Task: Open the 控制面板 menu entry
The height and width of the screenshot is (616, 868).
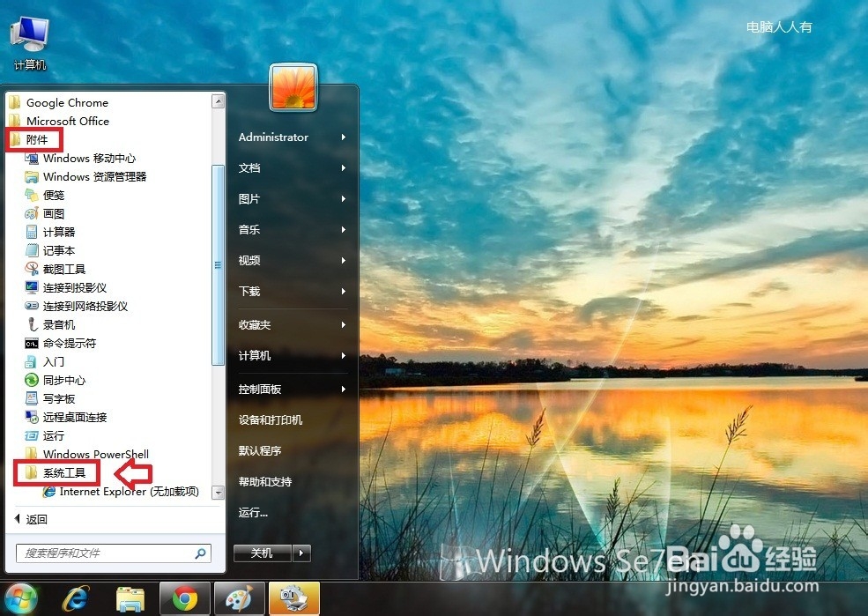Action: pyautogui.click(x=262, y=388)
